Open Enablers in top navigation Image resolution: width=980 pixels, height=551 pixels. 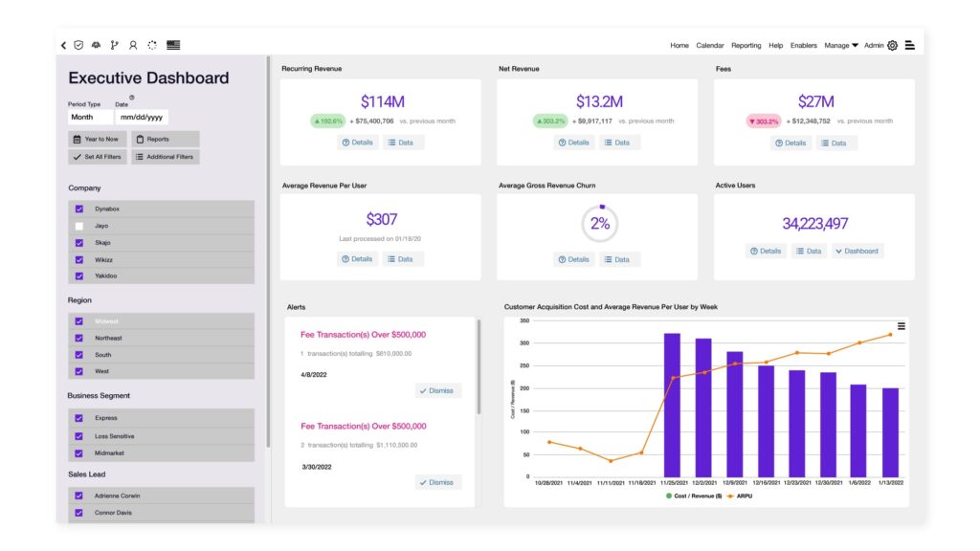pos(804,45)
